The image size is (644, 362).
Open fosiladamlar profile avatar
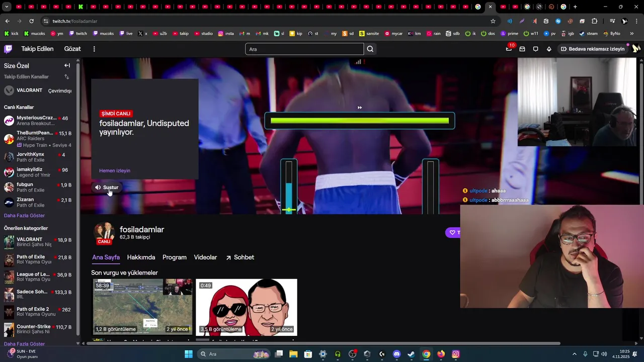tap(104, 233)
